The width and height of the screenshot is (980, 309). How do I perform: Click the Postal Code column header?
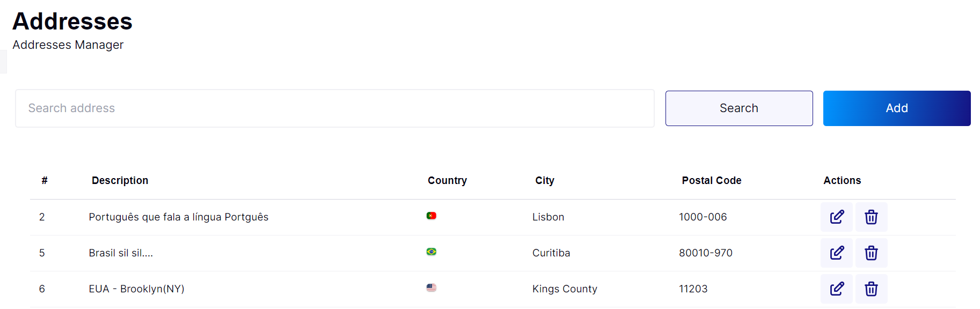(712, 180)
